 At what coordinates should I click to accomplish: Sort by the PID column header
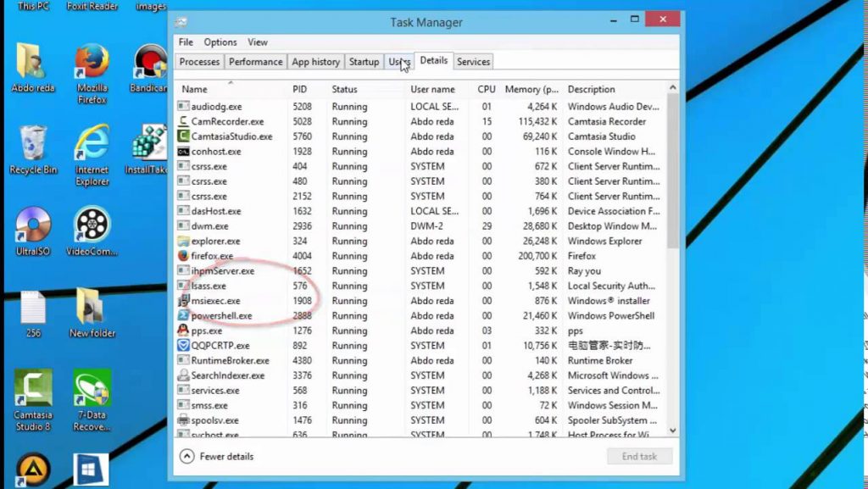coord(308,88)
